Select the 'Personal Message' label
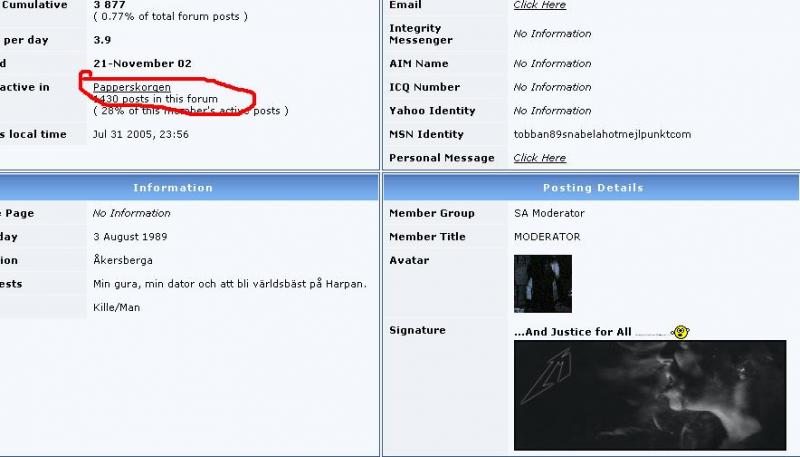800x457 pixels. pyautogui.click(x=441, y=158)
